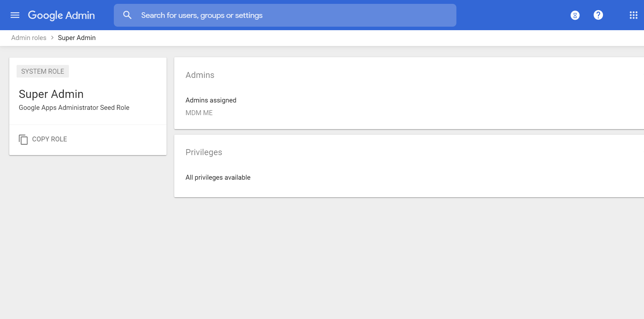Go back to Admin roles breadcrumb
This screenshot has width=644, height=319.
[29, 38]
